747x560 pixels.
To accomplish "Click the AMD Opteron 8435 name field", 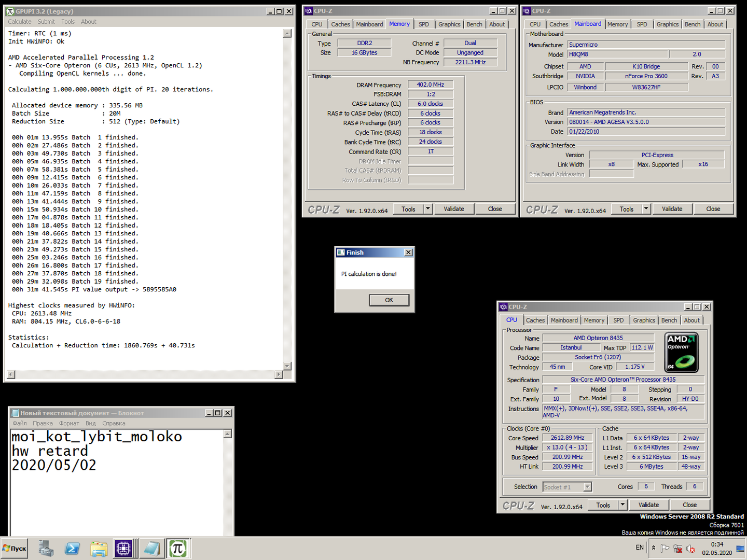I will 598,338.
